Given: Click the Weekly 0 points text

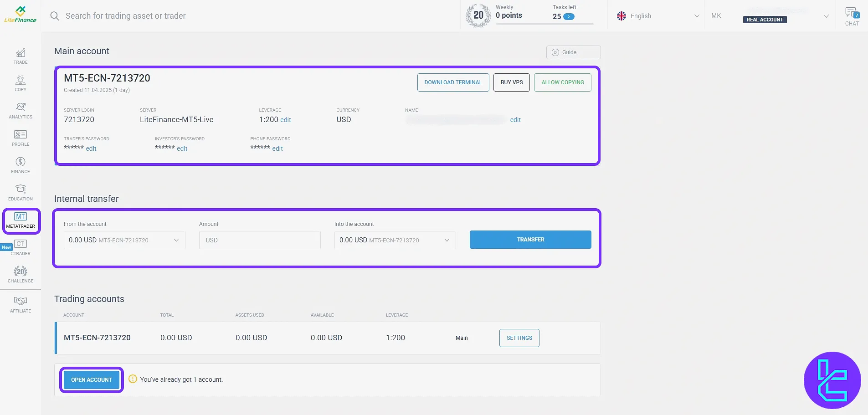Looking at the screenshot, I should click(x=509, y=12).
